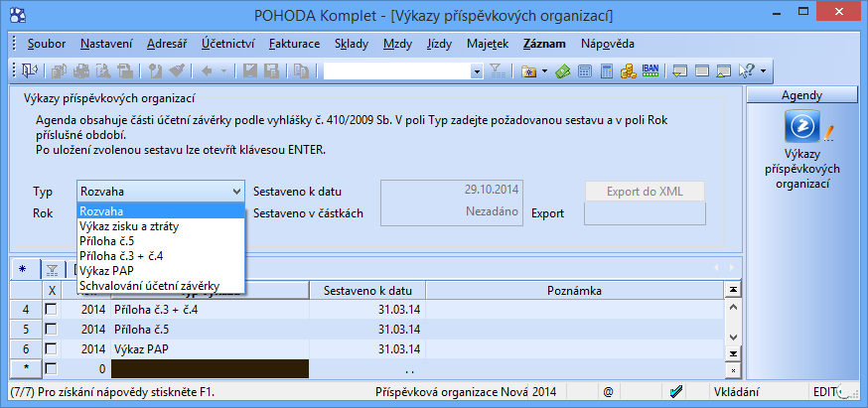
Task: Open the Záznam menu
Action: pyautogui.click(x=544, y=44)
